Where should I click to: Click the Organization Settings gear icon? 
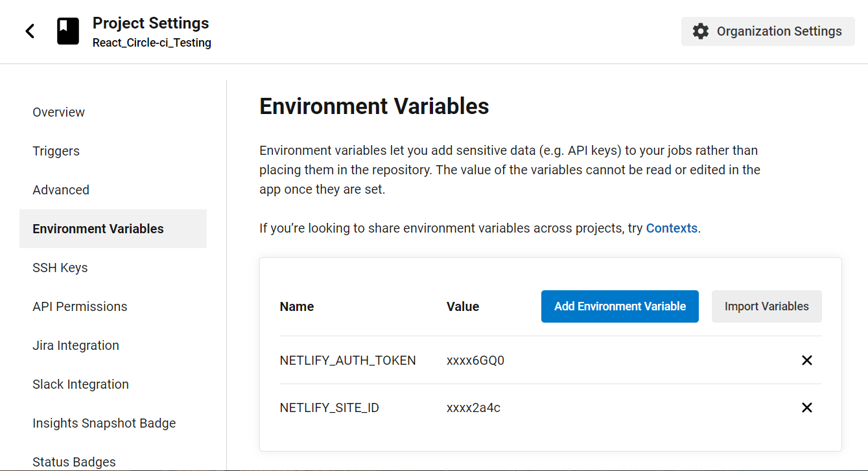pos(701,31)
